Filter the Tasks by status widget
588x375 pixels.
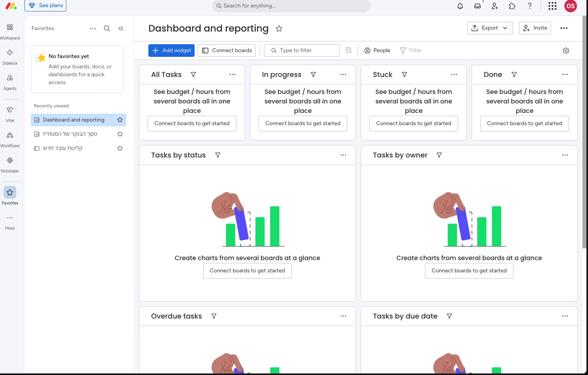[218, 155]
